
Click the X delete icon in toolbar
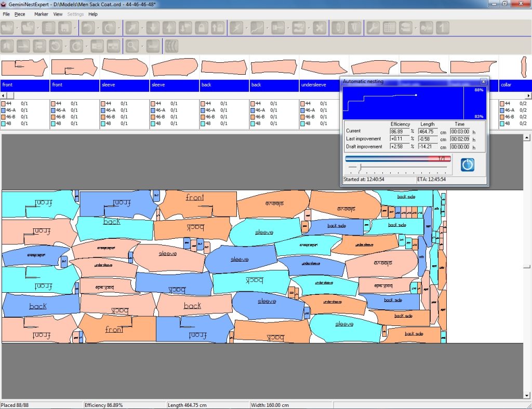click(320, 28)
